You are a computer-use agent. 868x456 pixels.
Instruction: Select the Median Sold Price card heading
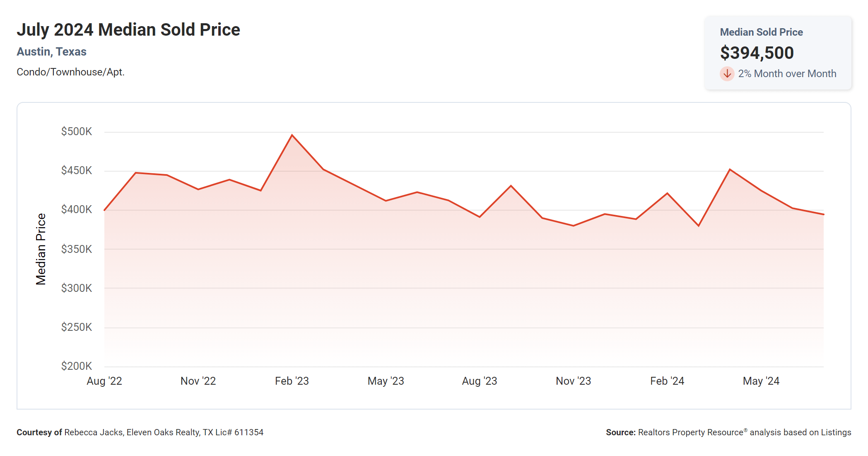[x=761, y=32]
